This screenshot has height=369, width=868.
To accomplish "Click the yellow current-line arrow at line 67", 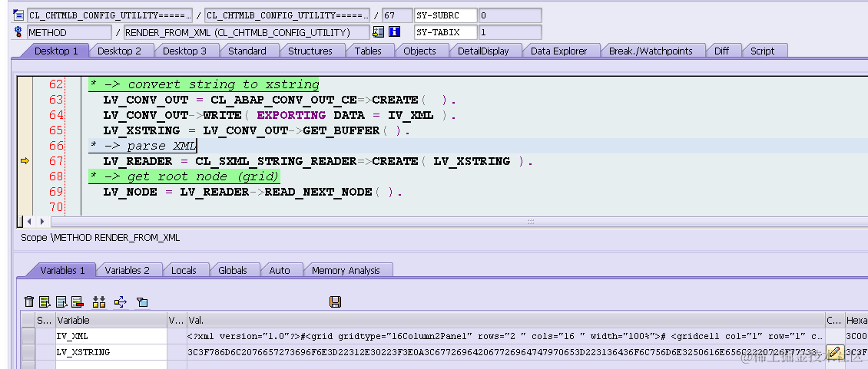I will (x=25, y=161).
